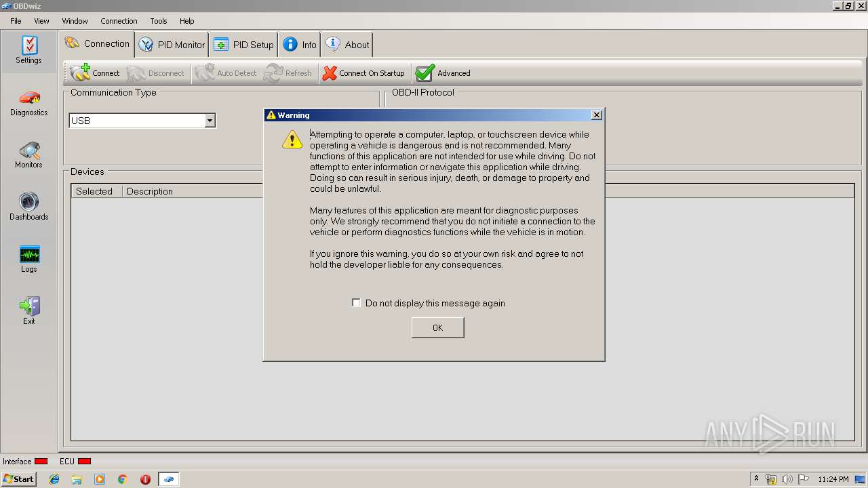Click the warning triangle icon in dialog
Image resolution: width=868 pixels, height=488 pixels.
click(x=292, y=140)
